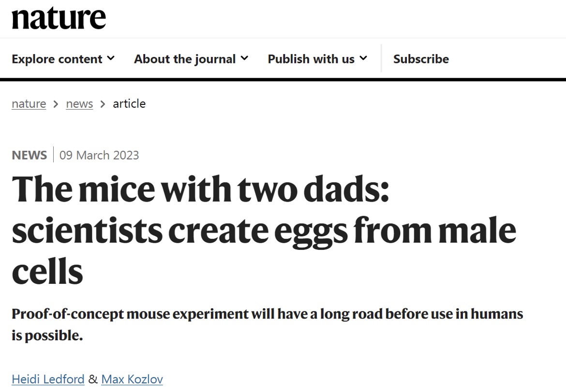
Task: Open author Heidi Ledford's profile
Action: (x=48, y=379)
